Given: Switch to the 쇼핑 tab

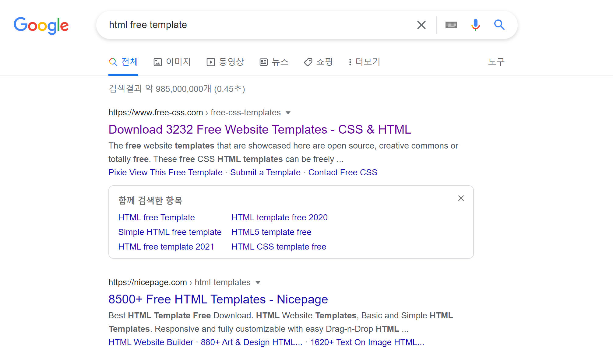Looking at the screenshot, I should (x=319, y=62).
